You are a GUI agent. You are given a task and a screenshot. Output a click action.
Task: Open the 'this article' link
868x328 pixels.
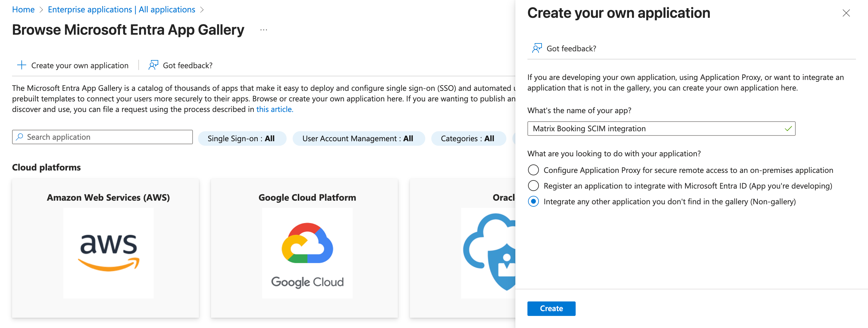pyautogui.click(x=275, y=109)
